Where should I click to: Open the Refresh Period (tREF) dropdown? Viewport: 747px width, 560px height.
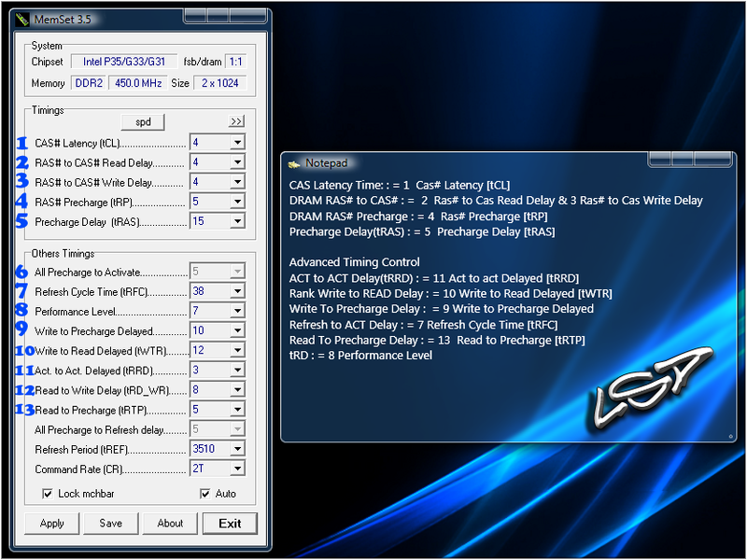tap(237, 449)
